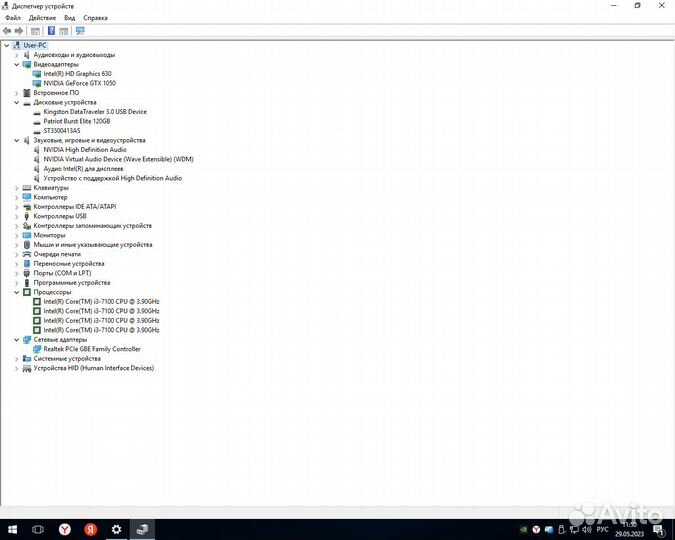Click the blue Help toolbar icon

point(50,31)
